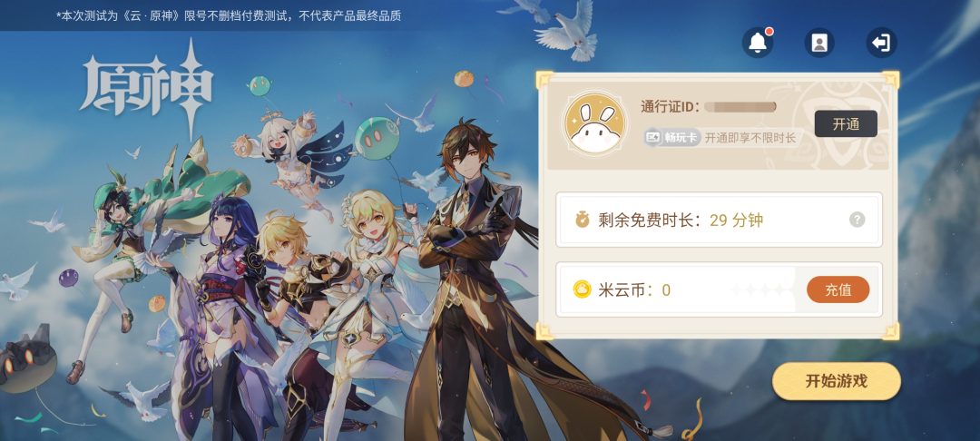Click the test notice banner text
This screenshot has height=441, width=980.
click(x=229, y=16)
